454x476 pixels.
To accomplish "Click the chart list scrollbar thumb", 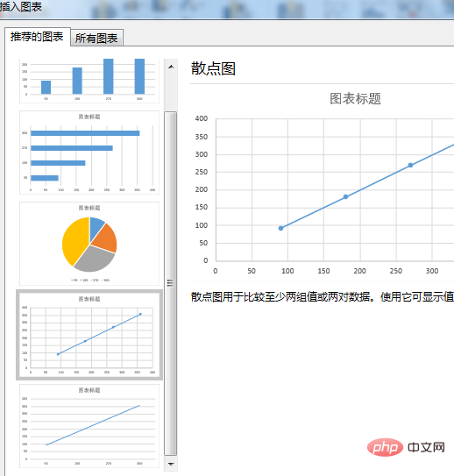I will [171, 283].
